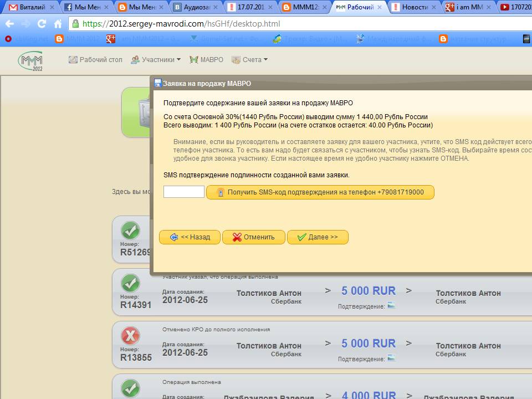Click the green check on R14391
This screenshot has height=399, width=532.
click(x=130, y=283)
